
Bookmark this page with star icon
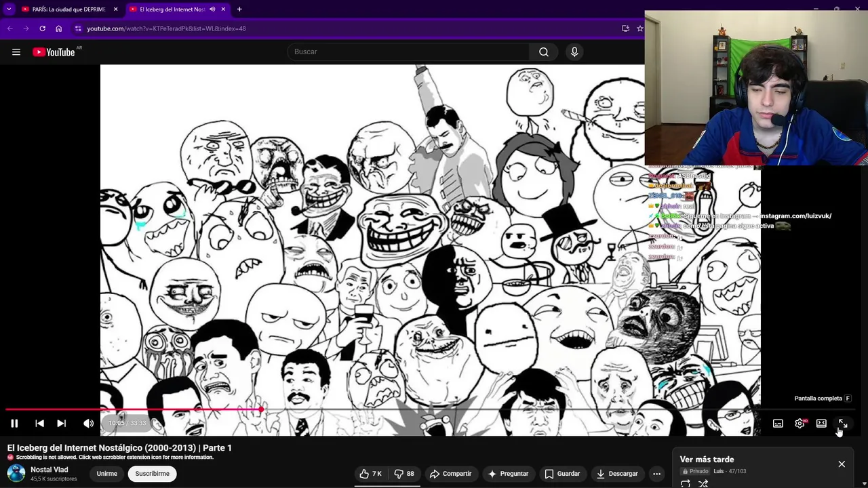tap(639, 28)
